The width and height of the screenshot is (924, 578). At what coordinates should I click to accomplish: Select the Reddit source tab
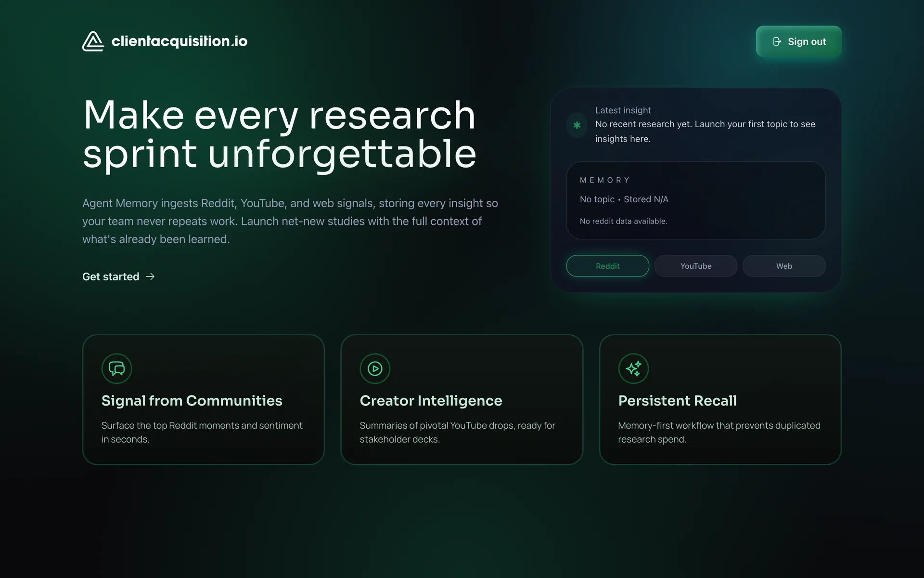(x=607, y=266)
